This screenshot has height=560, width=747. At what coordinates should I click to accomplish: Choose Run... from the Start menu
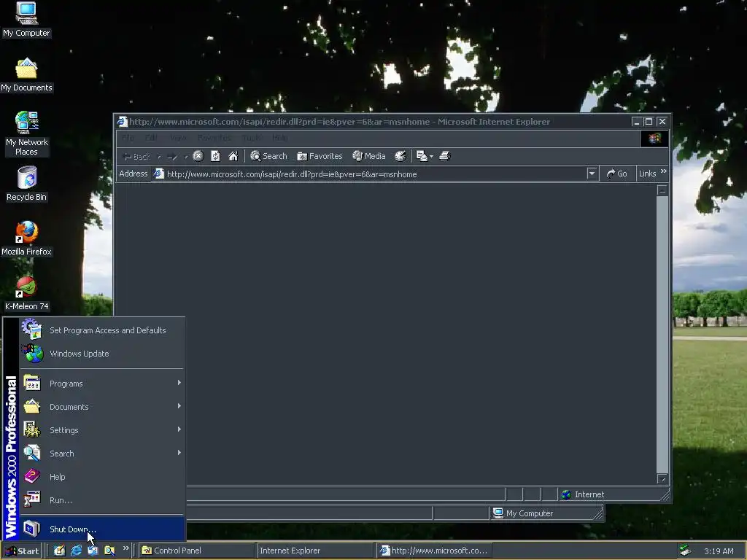(102, 500)
